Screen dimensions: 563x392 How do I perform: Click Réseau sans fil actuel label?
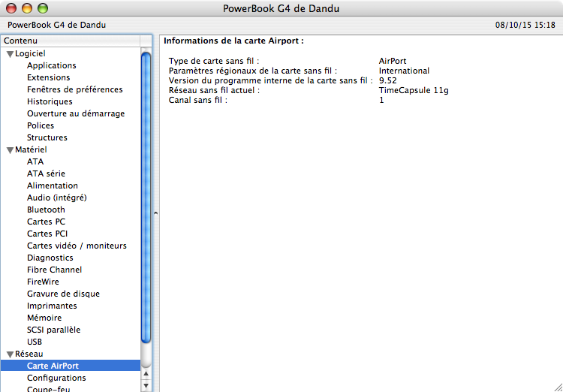(214, 90)
